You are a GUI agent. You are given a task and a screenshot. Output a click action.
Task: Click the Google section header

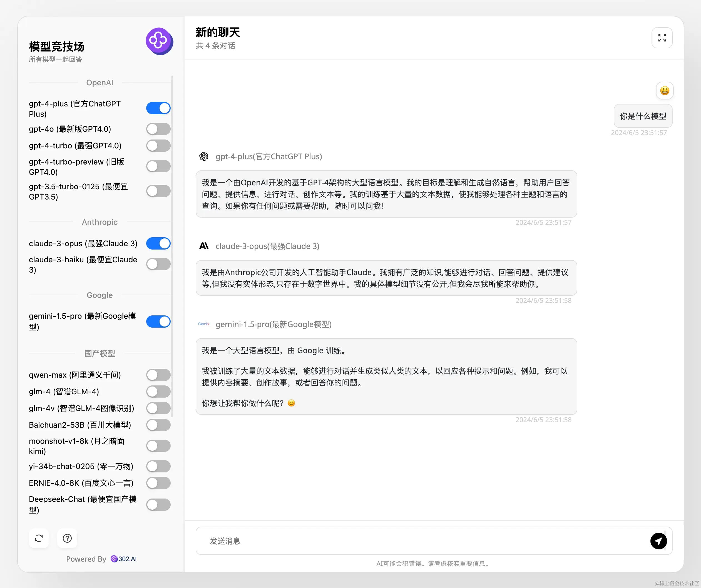tap(100, 295)
